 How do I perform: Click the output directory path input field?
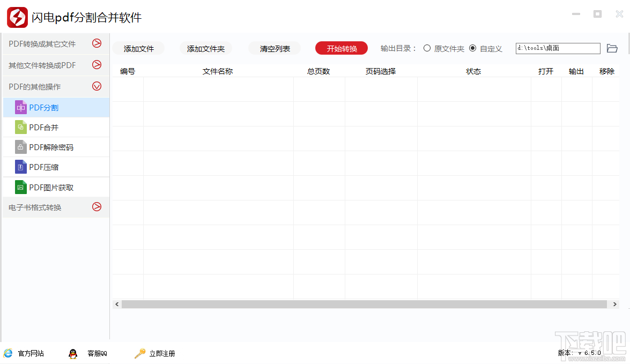pos(558,48)
